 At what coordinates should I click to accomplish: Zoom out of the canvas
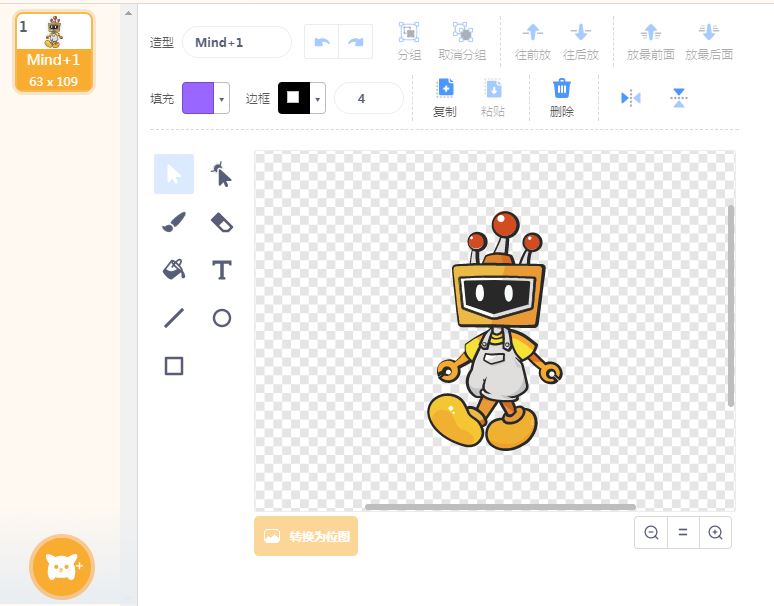click(651, 532)
